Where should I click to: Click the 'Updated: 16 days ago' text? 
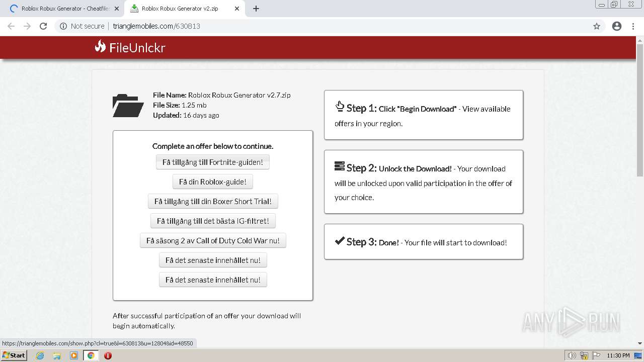(x=186, y=115)
